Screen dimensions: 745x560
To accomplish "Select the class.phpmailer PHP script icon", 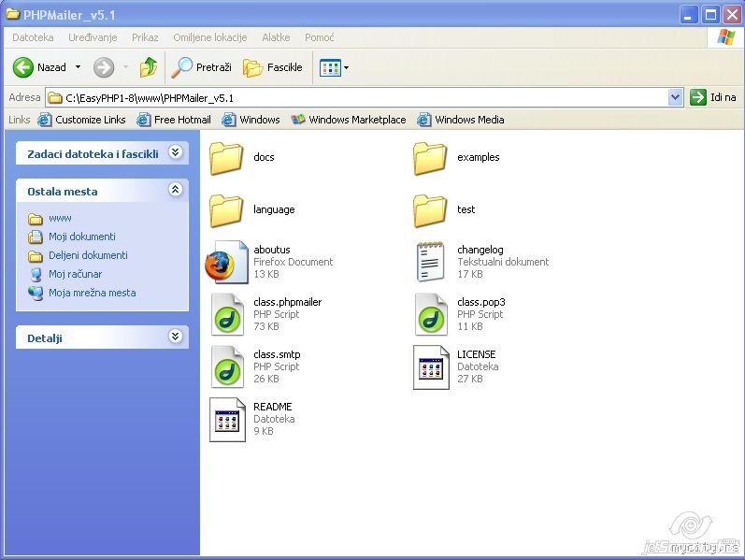I will [226, 314].
